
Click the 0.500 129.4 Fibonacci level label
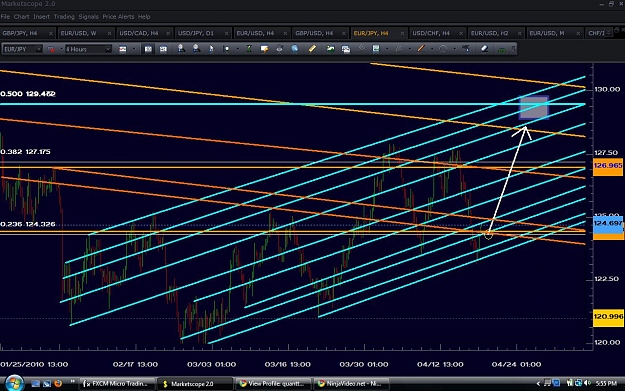click(28, 94)
